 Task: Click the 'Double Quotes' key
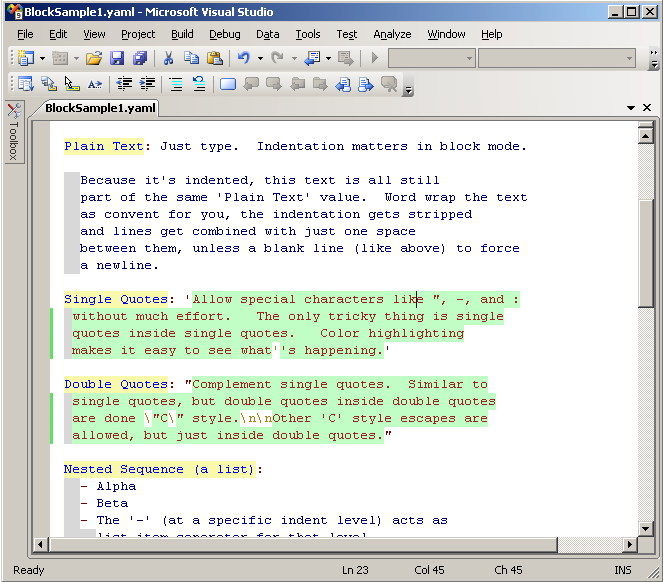point(116,384)
